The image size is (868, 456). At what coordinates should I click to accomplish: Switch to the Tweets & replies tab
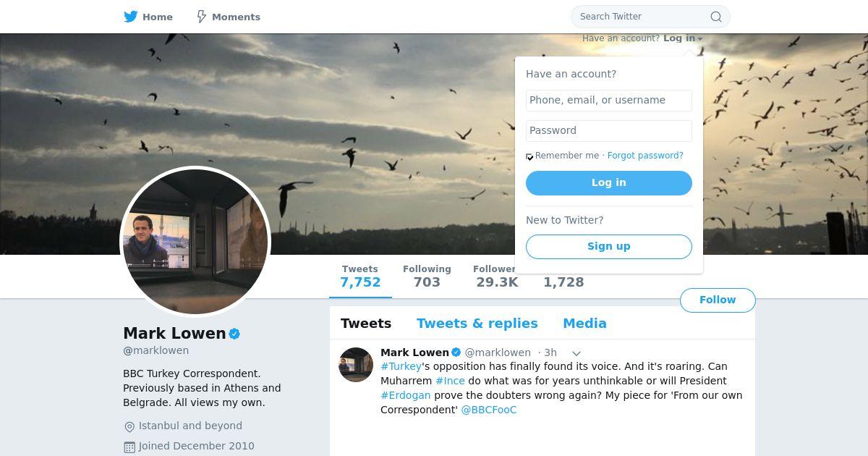[477, 324]
